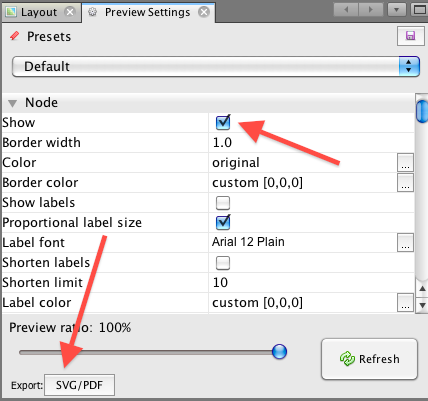The image size is (428, 401).
Task: Uncheck the Node Show checkbox
Action: [x=223, y=122]
